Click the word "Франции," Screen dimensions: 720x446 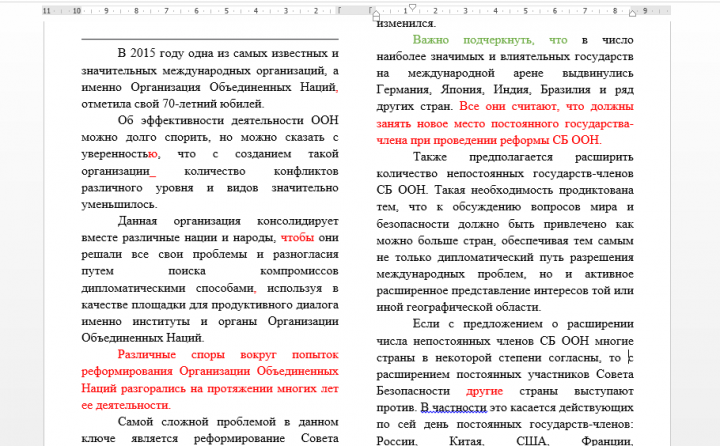pos(607,440)
